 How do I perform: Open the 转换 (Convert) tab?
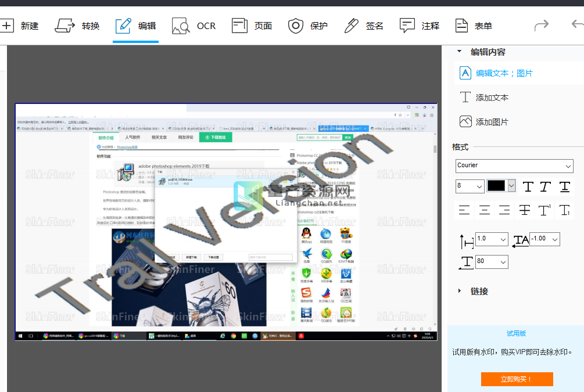pyautogui.click(x=77, y=26)
